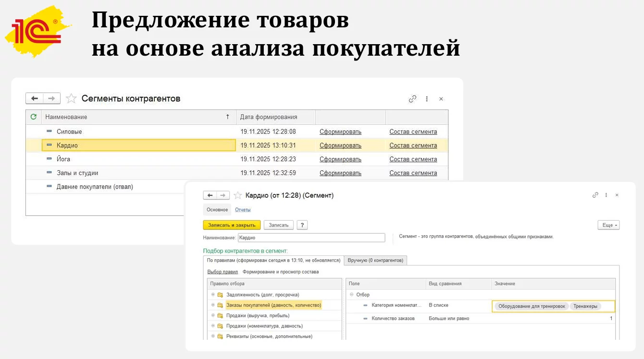Image resolution: width=644 pixels, height=359 pixels.
Task: Open Состав сегмента for Залы и студии
Action: [x=413, y=173]
